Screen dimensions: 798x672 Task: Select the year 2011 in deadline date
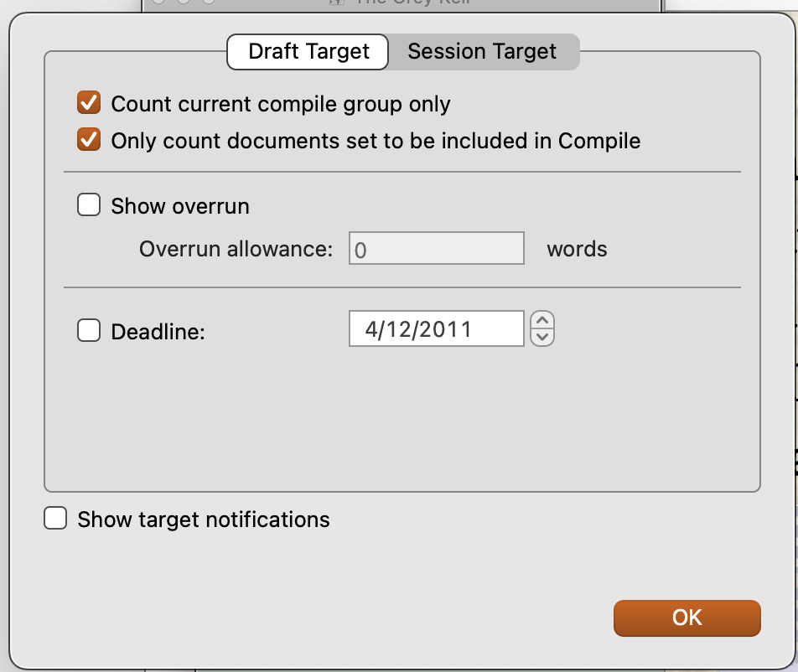coord(445,329)
